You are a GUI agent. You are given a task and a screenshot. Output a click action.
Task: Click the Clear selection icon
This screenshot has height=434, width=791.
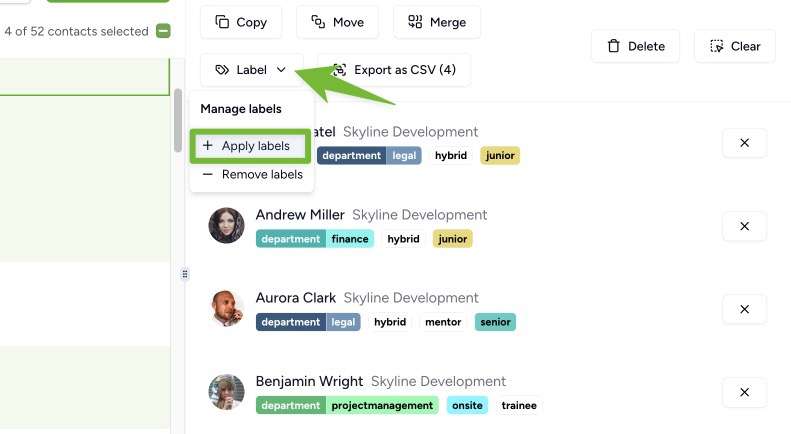pyautogui.click(x=716, y=46)
